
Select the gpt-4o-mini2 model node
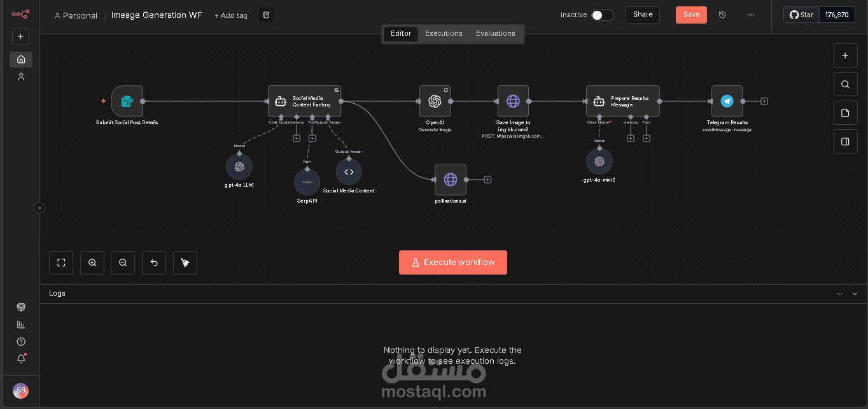point(599,162)
